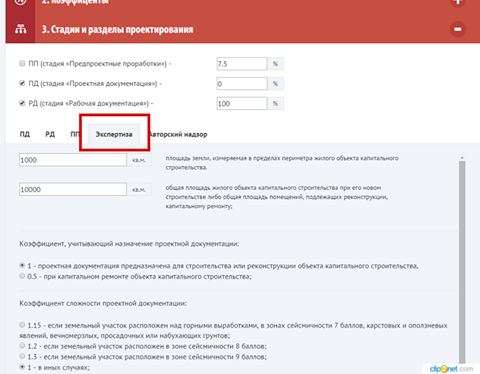
Task: Select coefficient 1 'в иных случаях'
Action: pos(22,367)
